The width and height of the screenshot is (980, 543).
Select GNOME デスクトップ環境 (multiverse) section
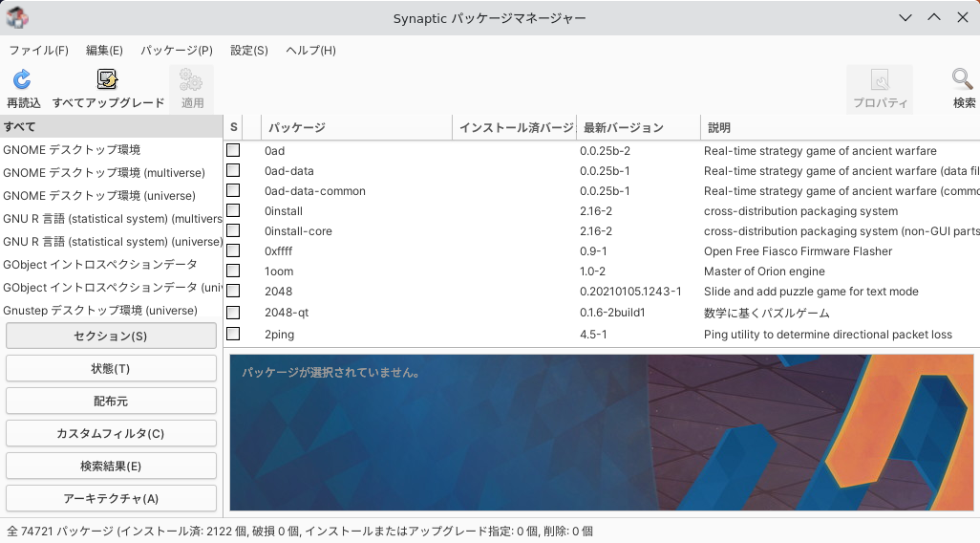[111, 173]
